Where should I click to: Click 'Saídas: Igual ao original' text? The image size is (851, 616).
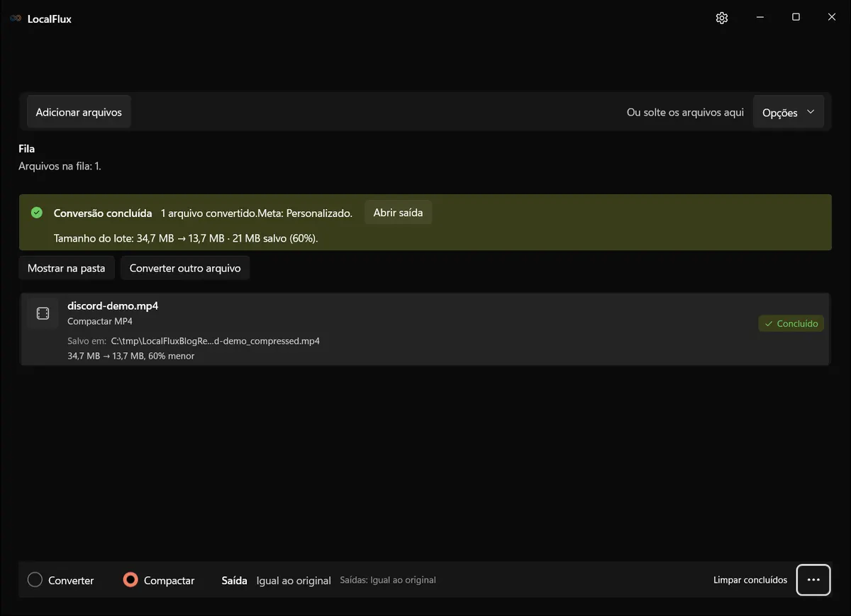pos(388,580)
